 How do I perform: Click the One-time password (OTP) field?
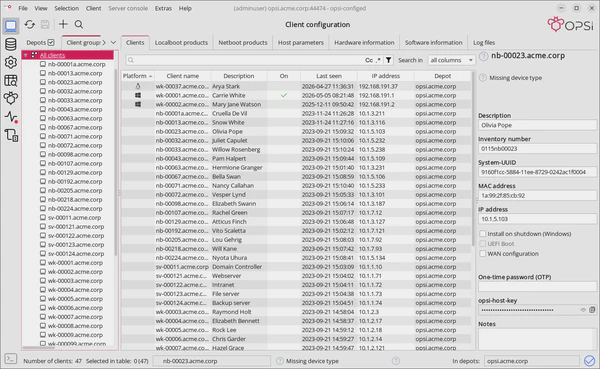pyautogui.click(x=537, y=287)
